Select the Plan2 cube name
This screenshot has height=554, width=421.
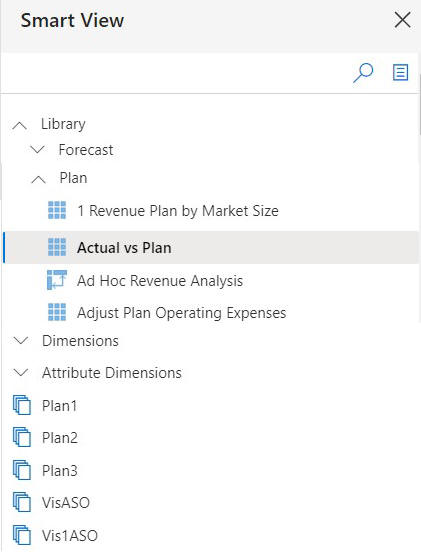click(60, 438)
